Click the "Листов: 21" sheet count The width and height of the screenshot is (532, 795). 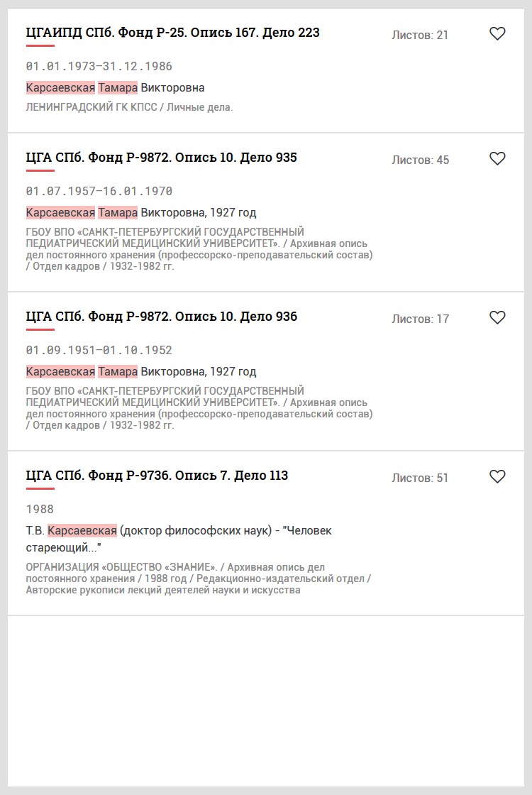[x=420, y=35]
